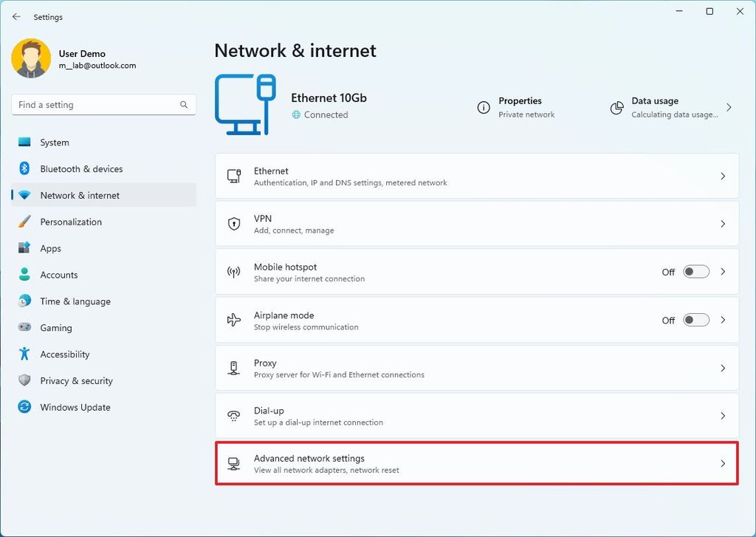This screenshot has width=756, height=537.
Task: Click the Ethernet adapter icon
Action: 234,176
